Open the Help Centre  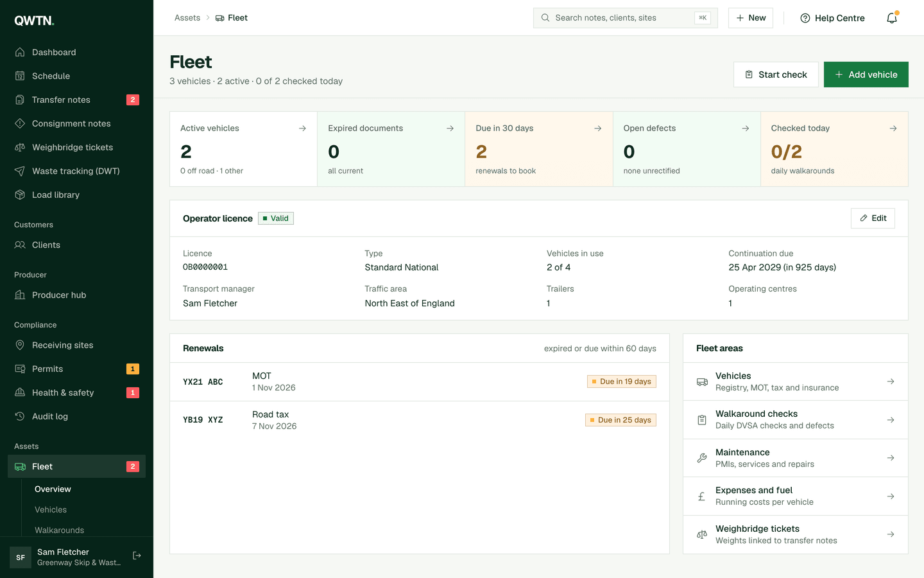click(832, 18)
